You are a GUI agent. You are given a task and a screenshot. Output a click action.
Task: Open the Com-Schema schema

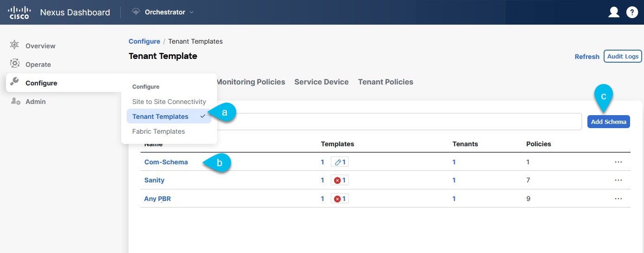pyautogui.click(x=166, y=162)
